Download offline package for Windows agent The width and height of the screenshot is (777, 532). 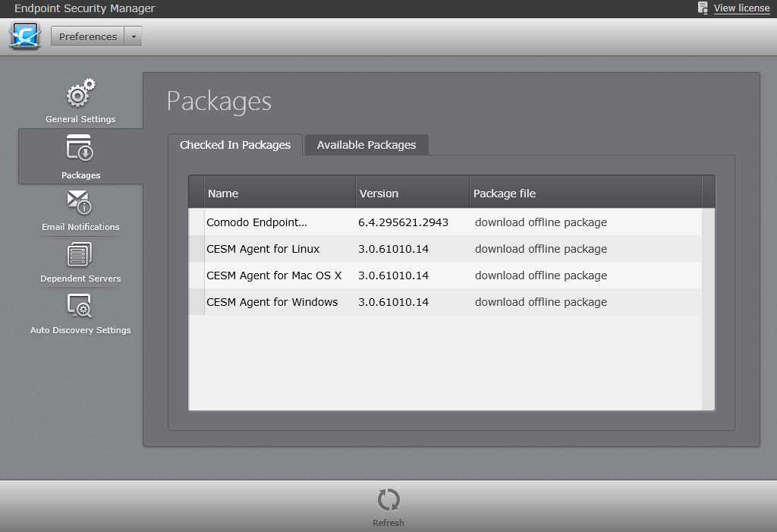[540, 302]
